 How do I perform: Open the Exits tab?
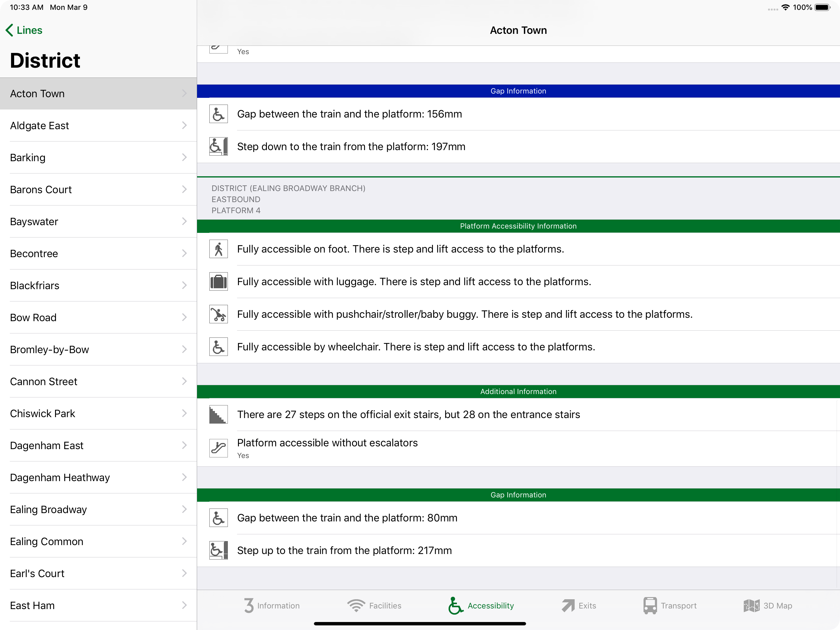pyautogui.click(x=579, y=605)
